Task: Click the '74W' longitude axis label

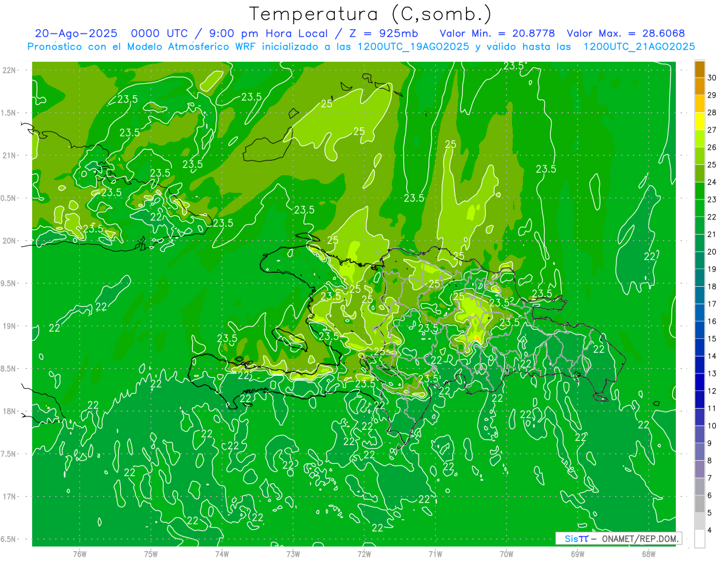Action: tap(222, 554)
